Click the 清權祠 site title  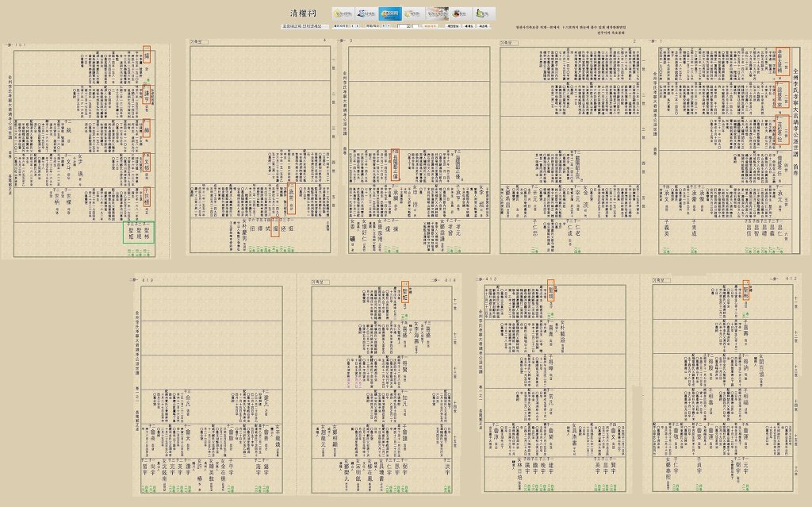(x=304, y=13)
